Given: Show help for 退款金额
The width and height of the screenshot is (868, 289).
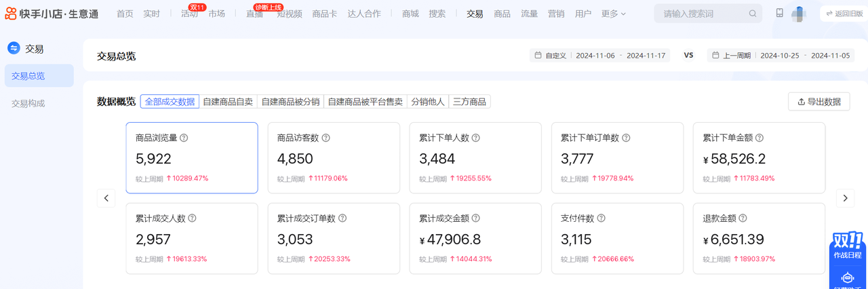Looking at the screenshot, I should (743, 218).
